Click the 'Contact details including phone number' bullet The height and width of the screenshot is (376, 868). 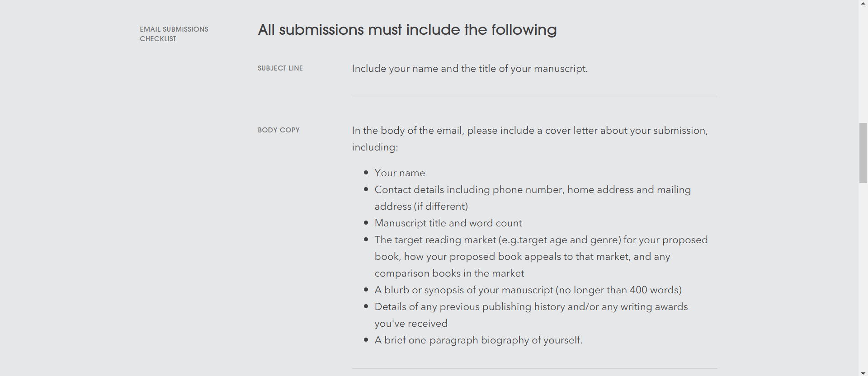pos(533,198)
